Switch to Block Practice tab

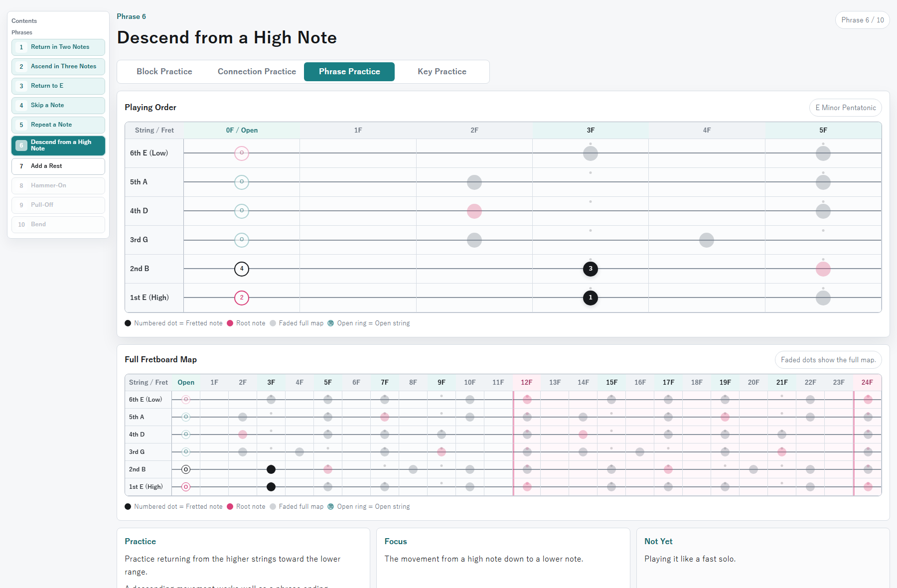(164, 72)
